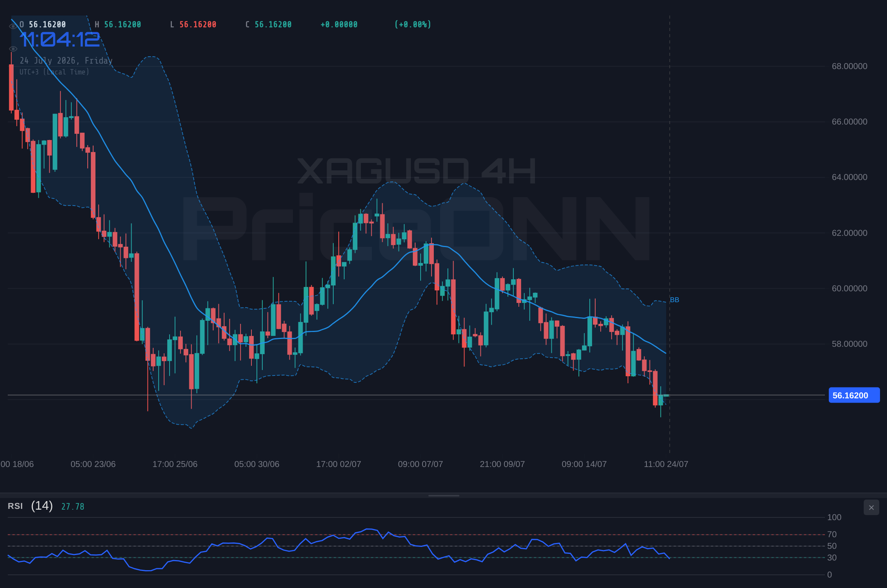Click the RSI scale 50 label
This screenshot has width=887, height=588.
click(x=832, y=546)
